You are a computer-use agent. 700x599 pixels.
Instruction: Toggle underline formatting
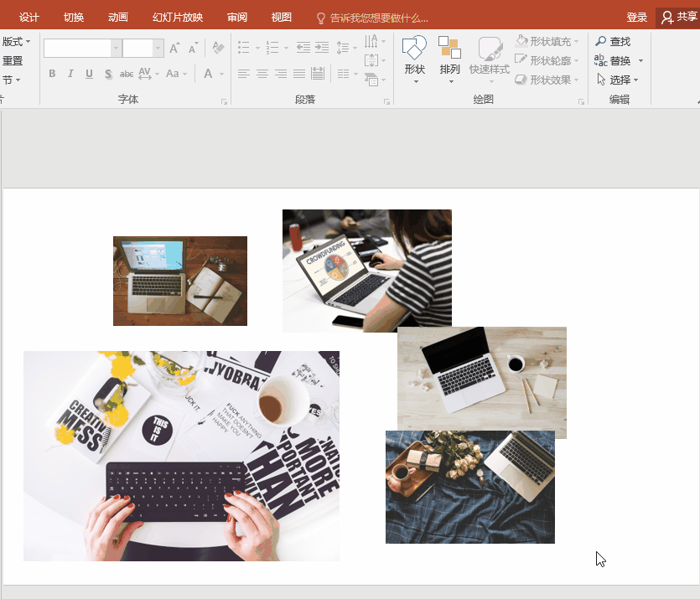tap(89, 74)
